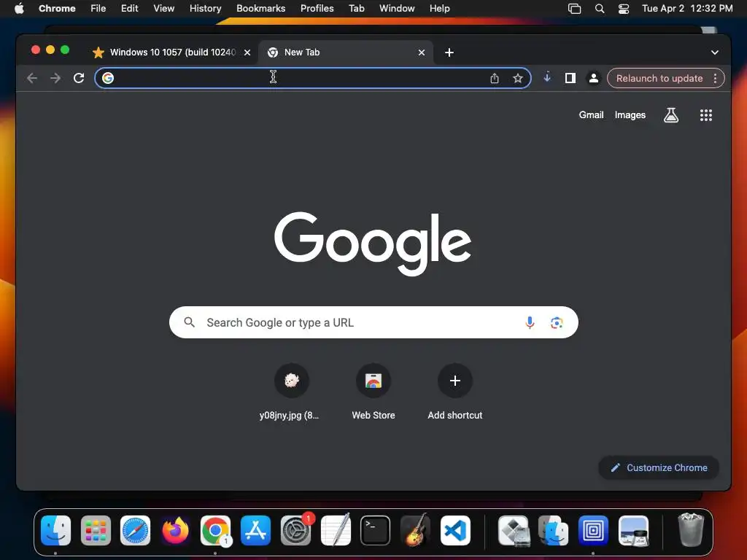Click Customize Chrome button
The image size is (747, 560).
(x=659, y=467)
